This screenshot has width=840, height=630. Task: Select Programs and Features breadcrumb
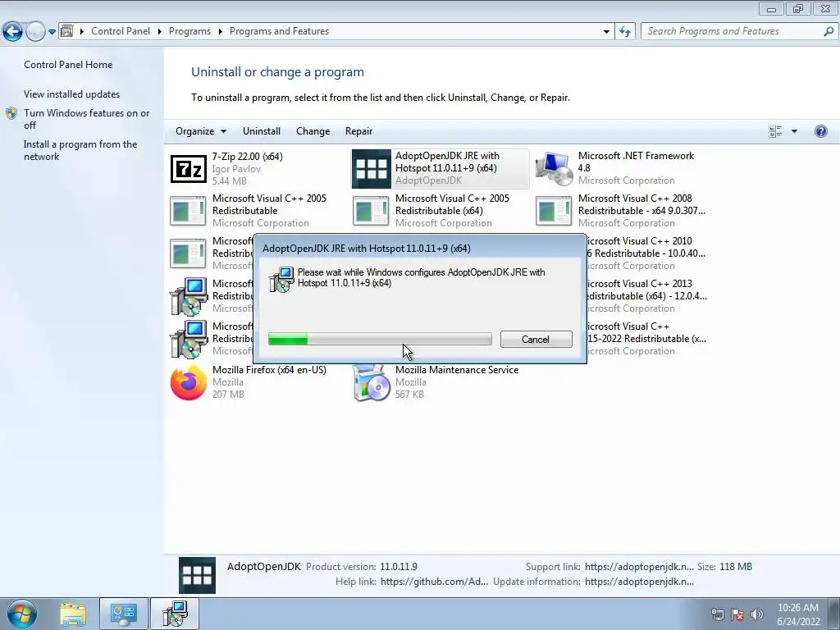[279, 31]
